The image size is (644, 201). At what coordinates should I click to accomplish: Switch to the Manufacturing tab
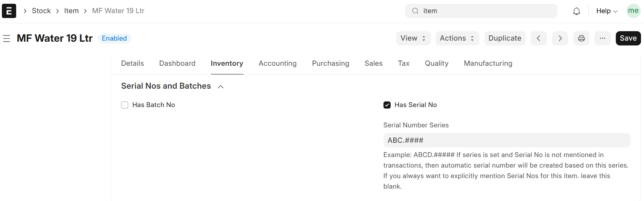(488, 63)
